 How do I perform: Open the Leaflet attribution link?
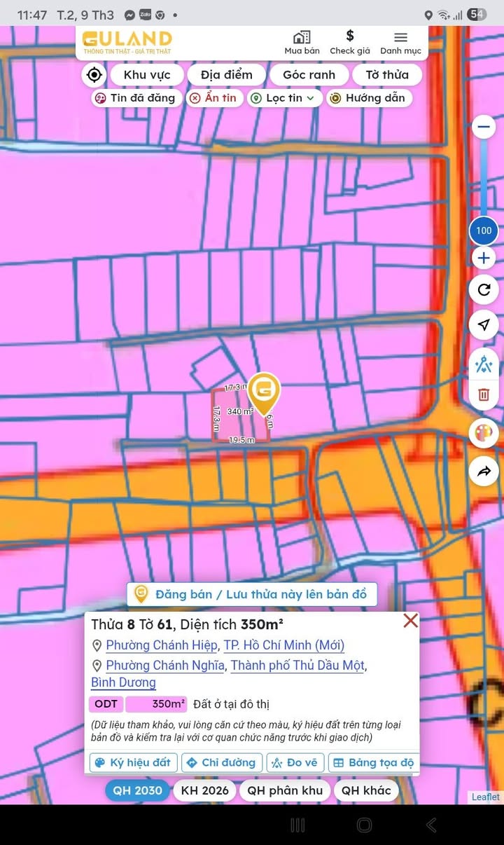pos(486,797)
